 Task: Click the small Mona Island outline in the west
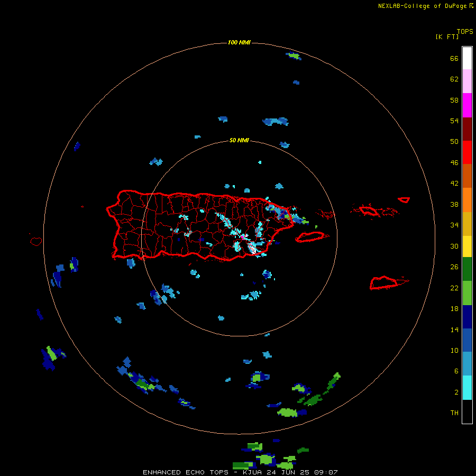[36, 241]
